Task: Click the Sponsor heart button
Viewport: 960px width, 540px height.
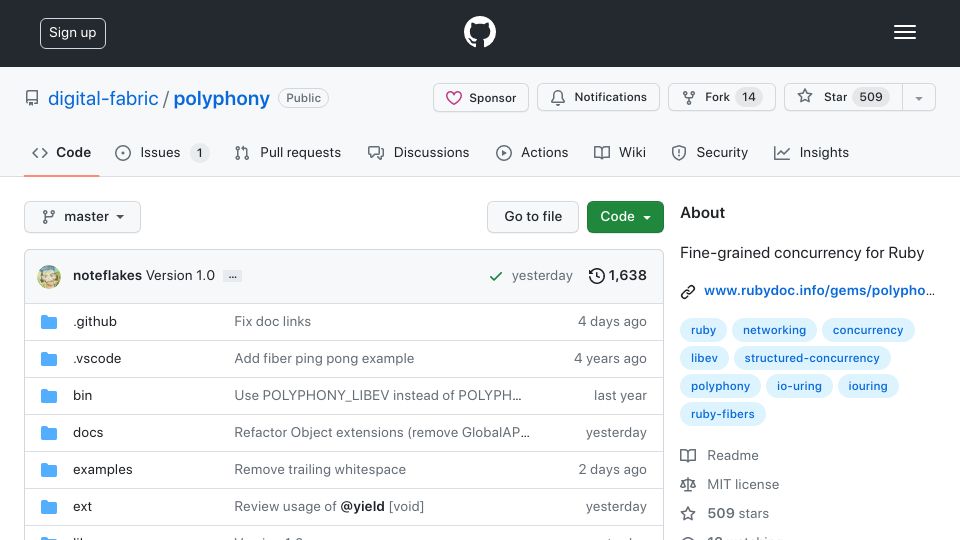Action: tap(481, 97)
